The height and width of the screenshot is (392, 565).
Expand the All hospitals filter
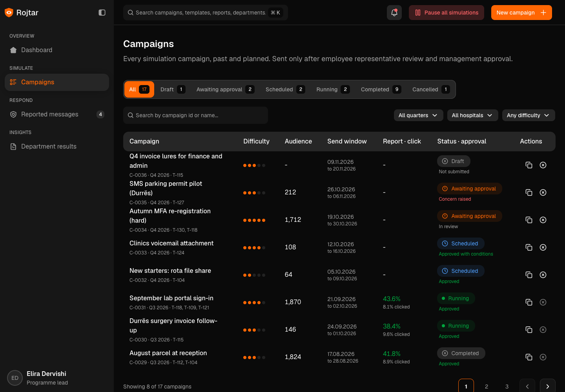coord(472,115)
